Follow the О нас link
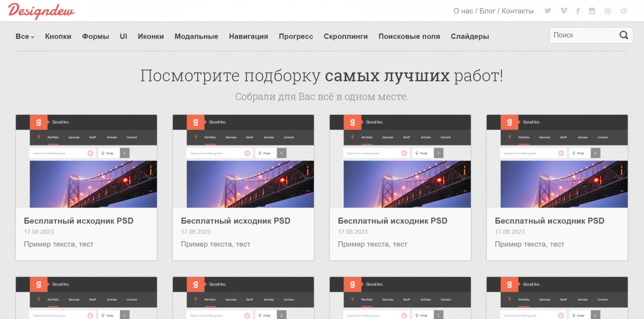Image resolution: width=644 pixels, height=319 pixels. tap(463, 11)
